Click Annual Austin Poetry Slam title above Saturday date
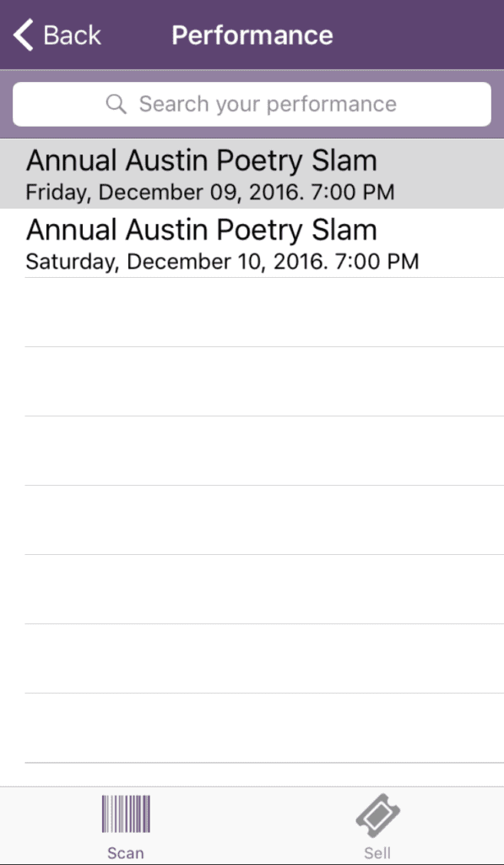Screen dimensions: 504x865 point(201,230)
